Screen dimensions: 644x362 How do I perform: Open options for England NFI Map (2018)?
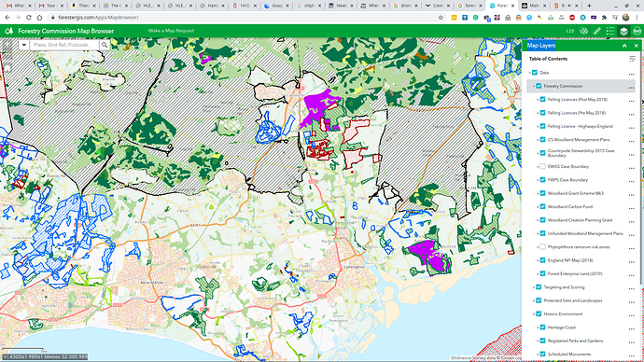631,261
